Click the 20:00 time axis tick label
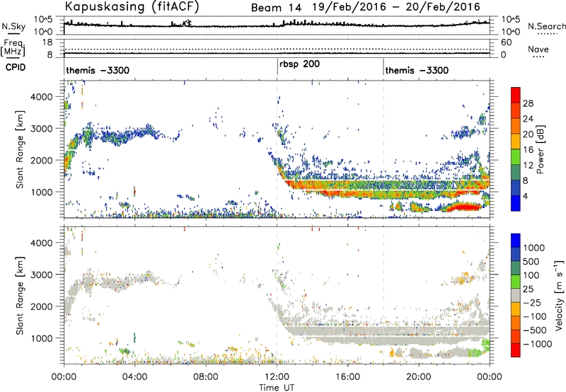This screenshot has width=566, height=392. click(419, 377)
